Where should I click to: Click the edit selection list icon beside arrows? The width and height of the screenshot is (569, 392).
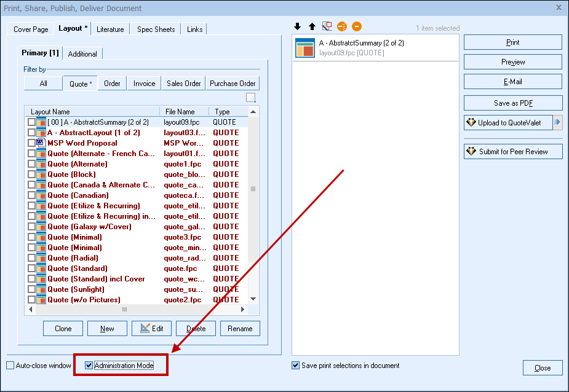pyautogui.click(x=327, y=26)
